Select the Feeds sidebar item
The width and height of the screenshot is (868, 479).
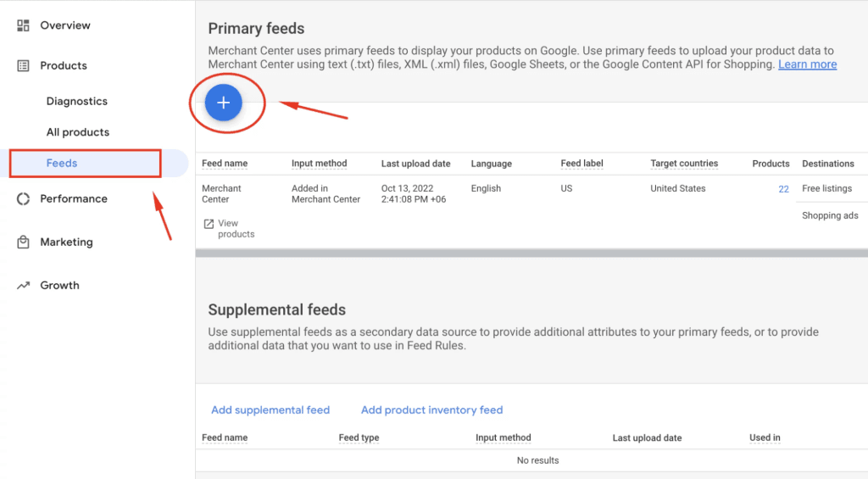[x=62, y=163]
